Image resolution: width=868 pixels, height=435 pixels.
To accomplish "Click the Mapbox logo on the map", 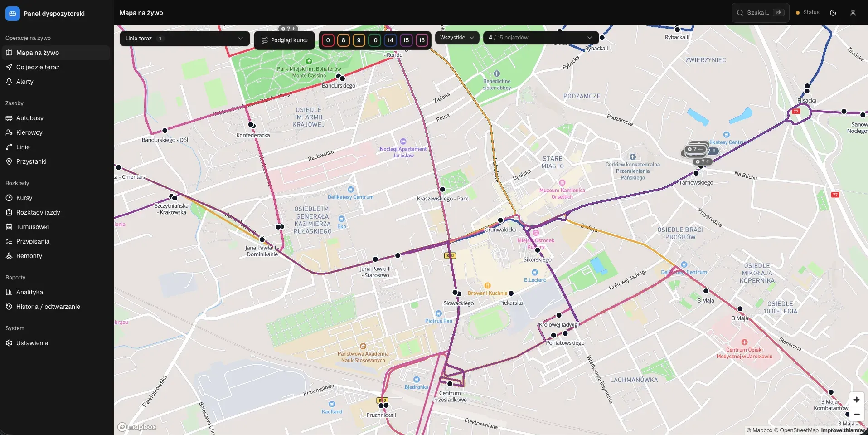I will click(x=137, y=427).
